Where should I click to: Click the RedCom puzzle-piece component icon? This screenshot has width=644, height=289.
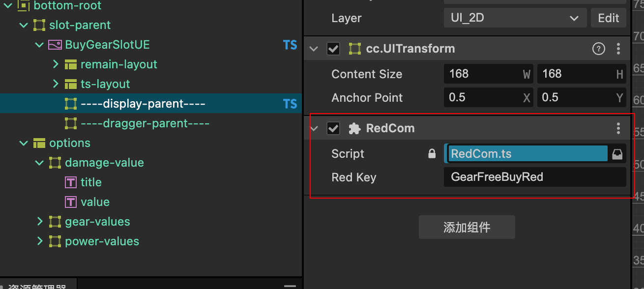(x=354, y=128)
